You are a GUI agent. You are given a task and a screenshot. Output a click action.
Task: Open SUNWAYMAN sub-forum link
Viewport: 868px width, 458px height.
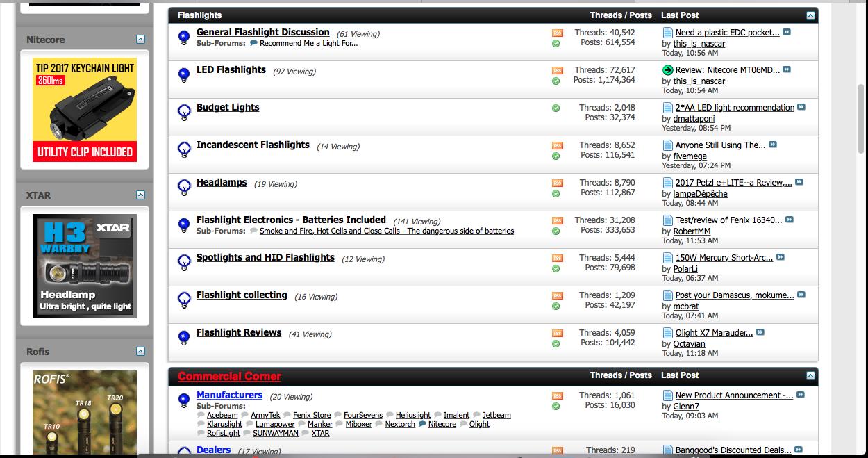pyautogui.click(x=276, y=433)
